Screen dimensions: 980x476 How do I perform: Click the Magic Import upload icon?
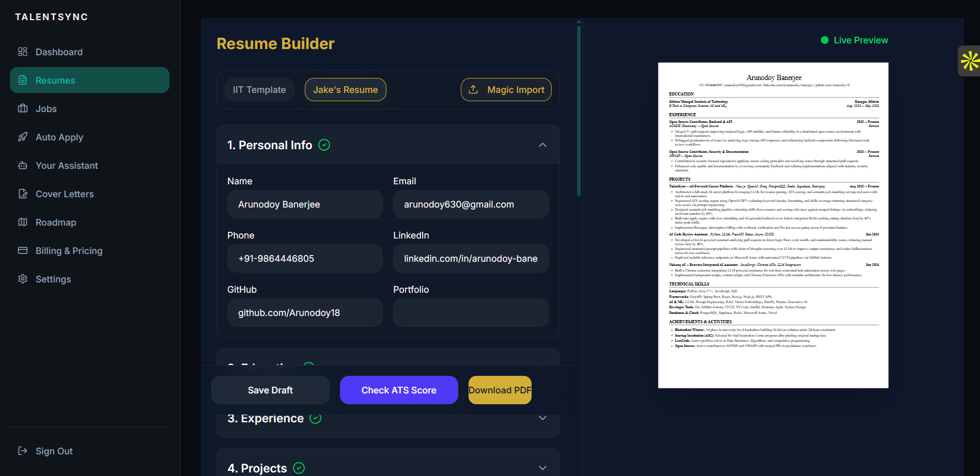[473, 89]
